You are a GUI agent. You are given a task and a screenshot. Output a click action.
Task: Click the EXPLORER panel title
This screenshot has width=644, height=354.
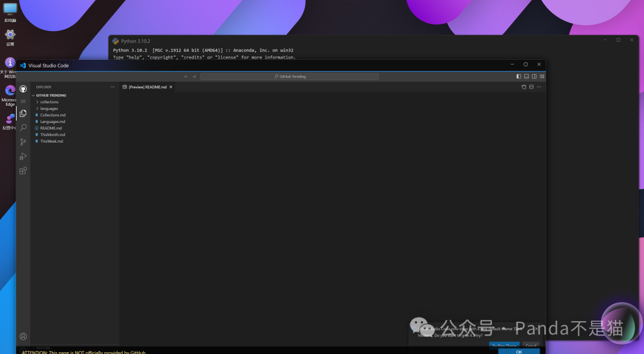44,87
